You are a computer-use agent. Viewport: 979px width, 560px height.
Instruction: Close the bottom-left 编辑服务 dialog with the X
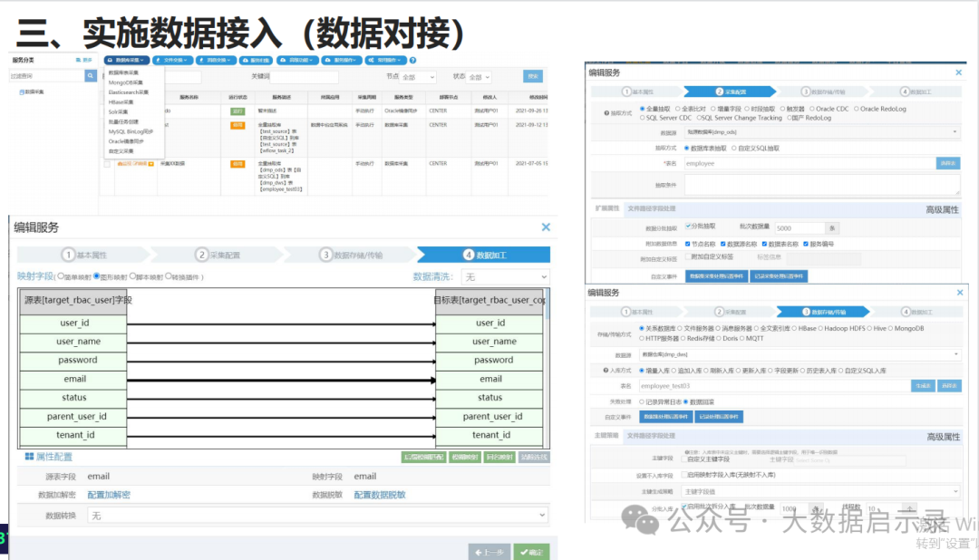546,227
